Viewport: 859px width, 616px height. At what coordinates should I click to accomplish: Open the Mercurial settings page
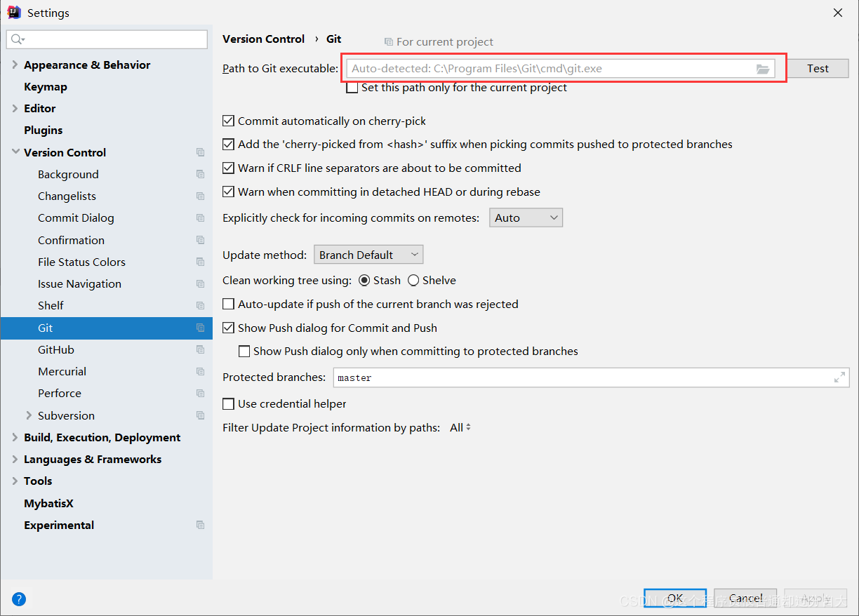point(62,371)
